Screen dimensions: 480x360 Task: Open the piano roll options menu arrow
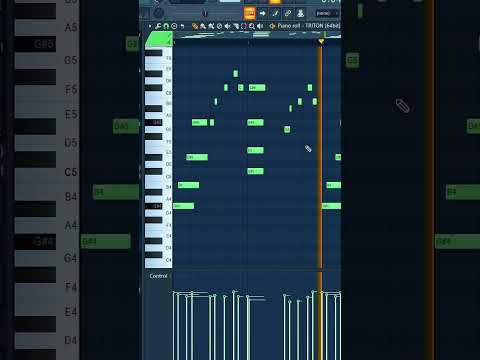(150, 26)
